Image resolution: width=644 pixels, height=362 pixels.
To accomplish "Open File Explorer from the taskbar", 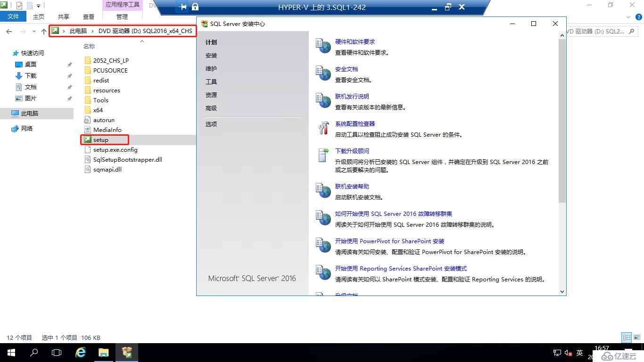I will pos(103,353).
